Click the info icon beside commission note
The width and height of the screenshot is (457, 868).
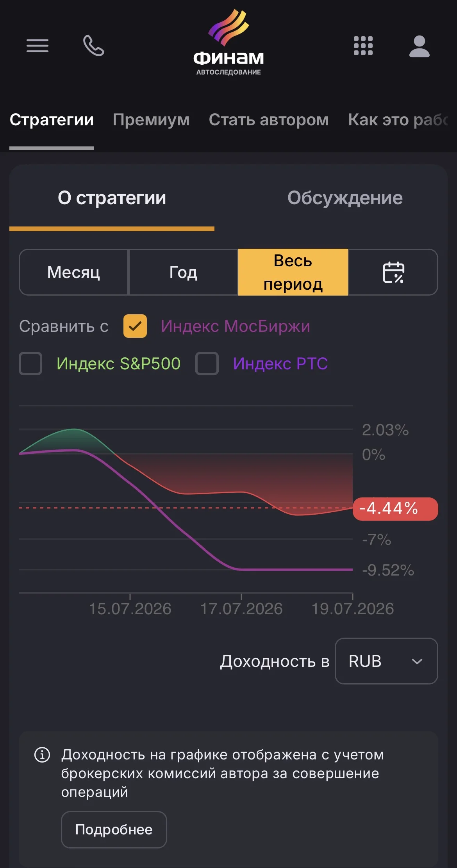[x=42, y=755]
